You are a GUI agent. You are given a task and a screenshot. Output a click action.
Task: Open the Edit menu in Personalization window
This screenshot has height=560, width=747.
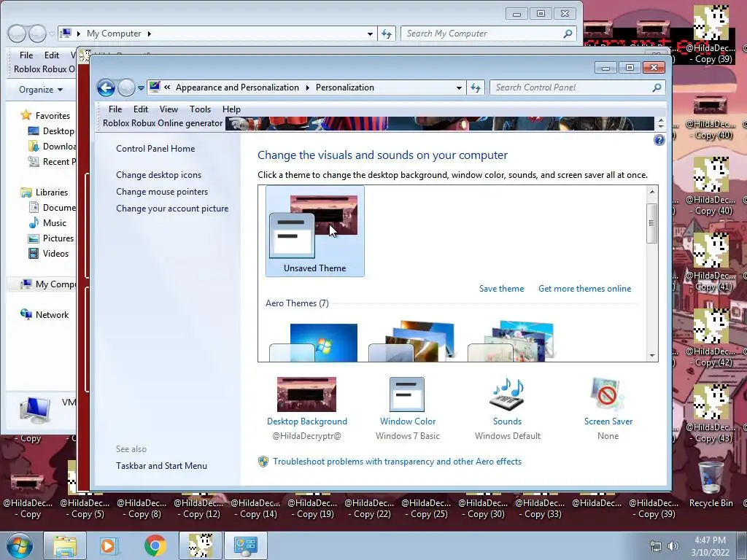click(141, 109)
